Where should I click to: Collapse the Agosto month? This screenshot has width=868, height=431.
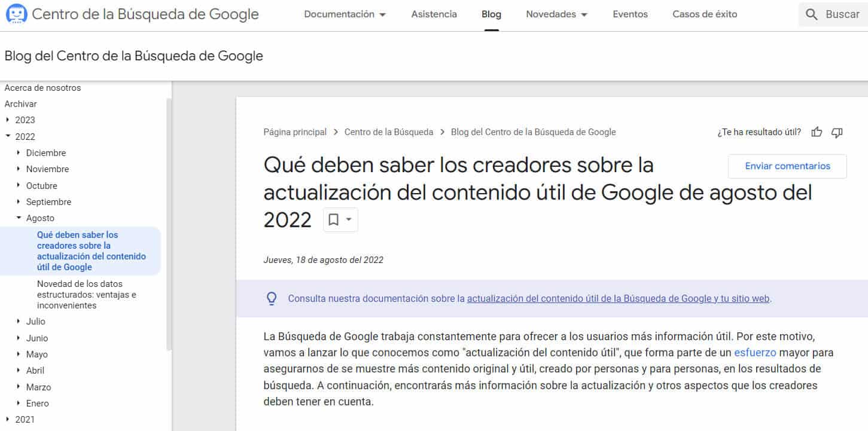(19, 218)
